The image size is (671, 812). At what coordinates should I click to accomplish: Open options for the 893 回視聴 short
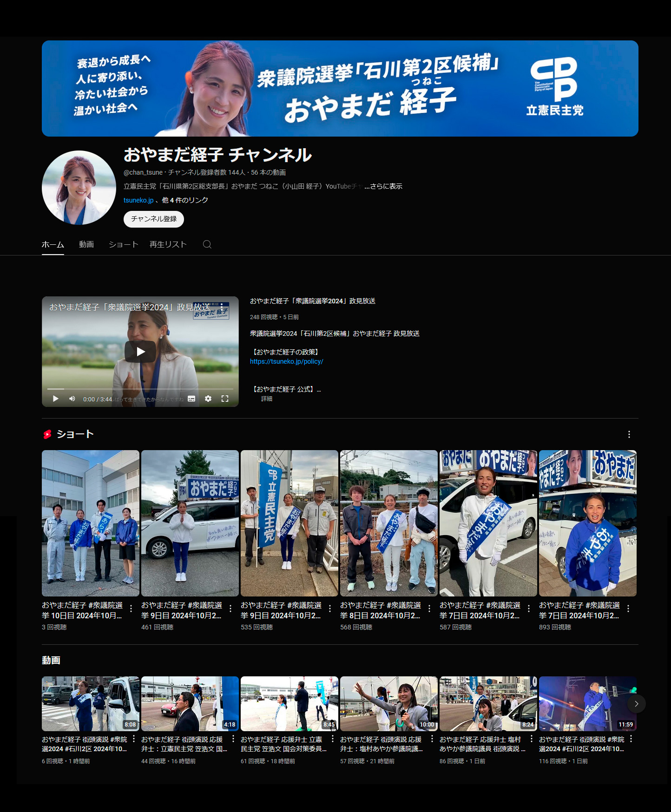click(x=628, y=608)
